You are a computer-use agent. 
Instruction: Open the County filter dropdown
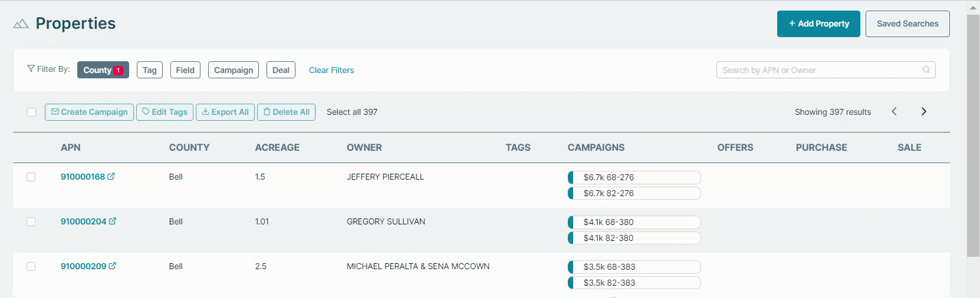(x=103, y=69)
